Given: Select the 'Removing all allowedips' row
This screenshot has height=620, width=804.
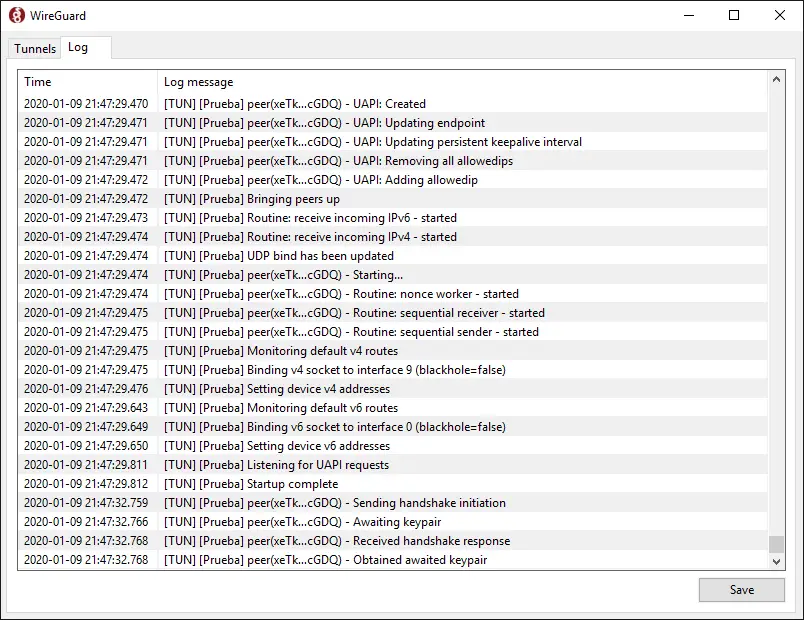Looking at the screenshot, I should pyautogui.click(x=393, y=161).
